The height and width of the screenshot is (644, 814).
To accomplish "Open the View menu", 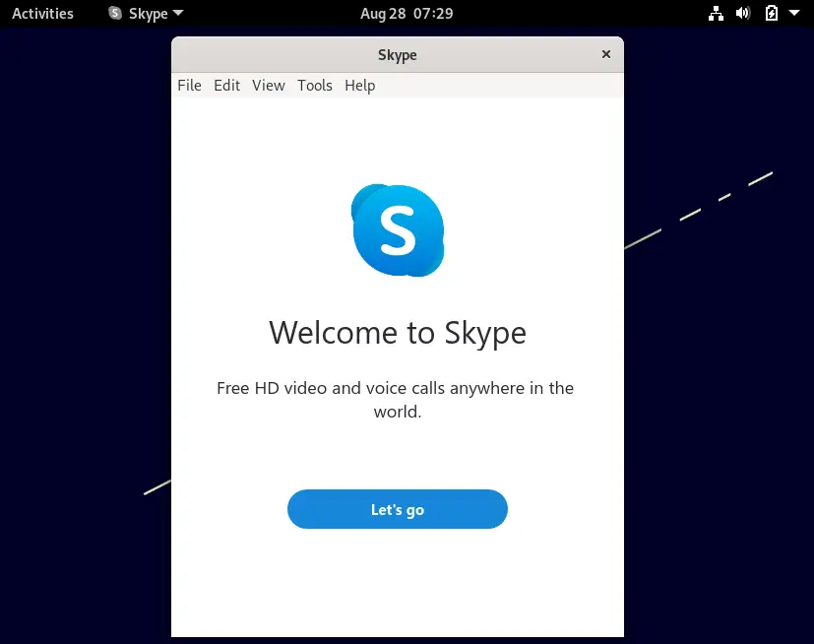I will pos(269,85).
